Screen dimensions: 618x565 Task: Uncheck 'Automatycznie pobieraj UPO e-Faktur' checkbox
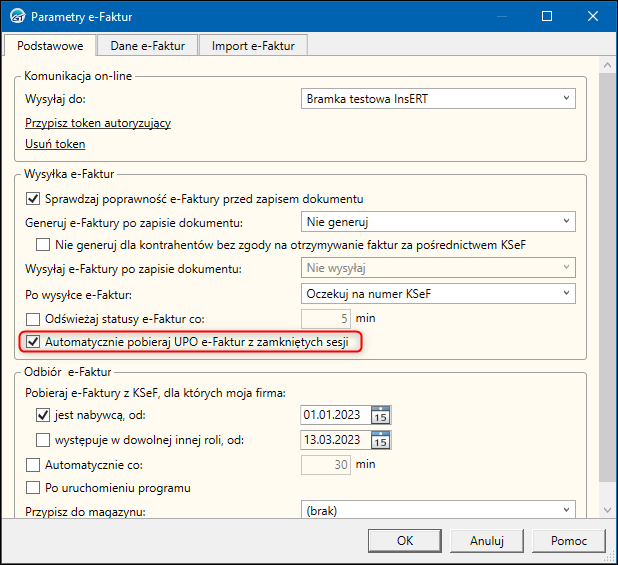(33, 342)
